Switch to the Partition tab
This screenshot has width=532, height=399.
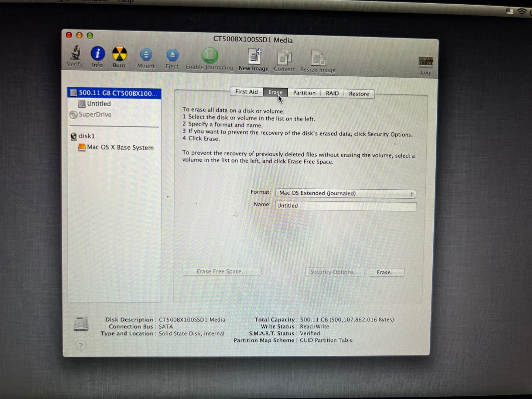pyautogui.click(x=304, y=93)
